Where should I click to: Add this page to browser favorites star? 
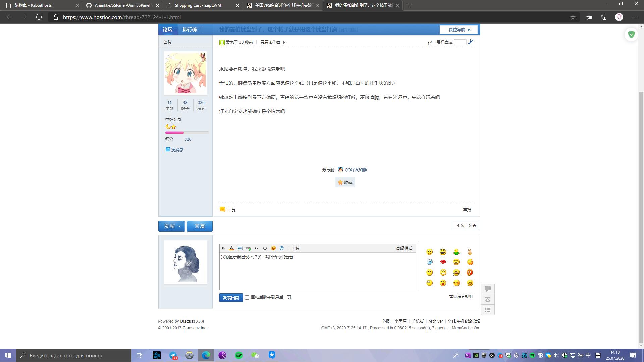click(x=573, y=17)
